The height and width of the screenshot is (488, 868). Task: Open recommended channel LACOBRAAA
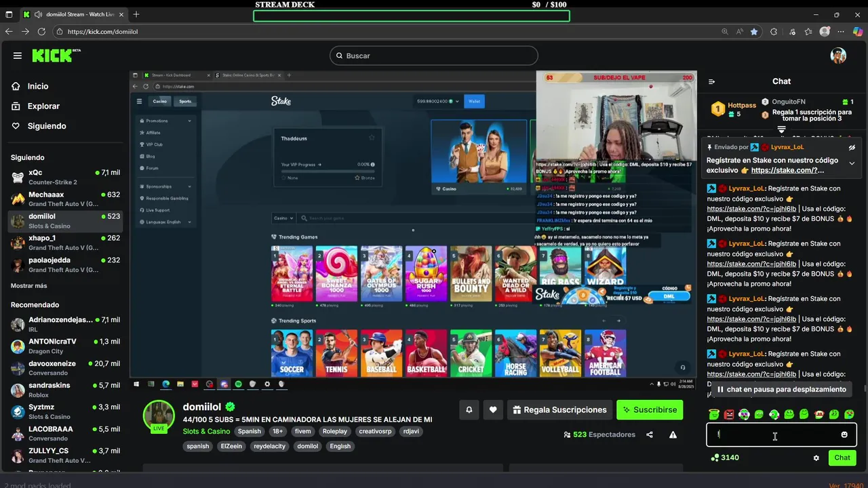click(65, 433)
